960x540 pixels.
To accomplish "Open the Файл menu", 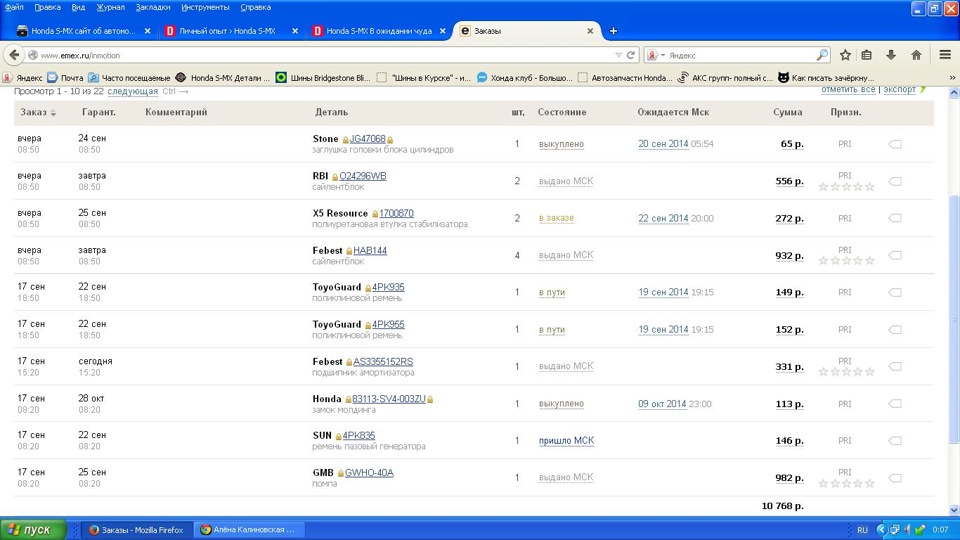I will click(14, 7).
